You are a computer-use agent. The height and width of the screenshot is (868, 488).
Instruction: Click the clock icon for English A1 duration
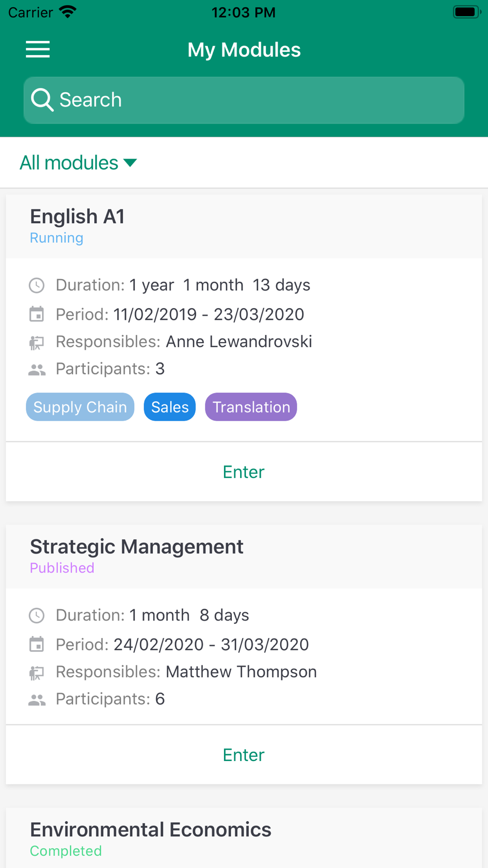[x=37, y=285]
